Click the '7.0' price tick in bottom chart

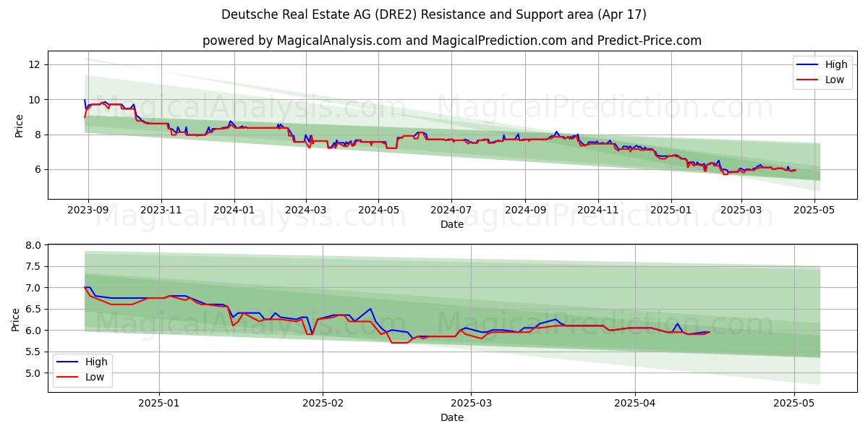(x=35, y=288)
